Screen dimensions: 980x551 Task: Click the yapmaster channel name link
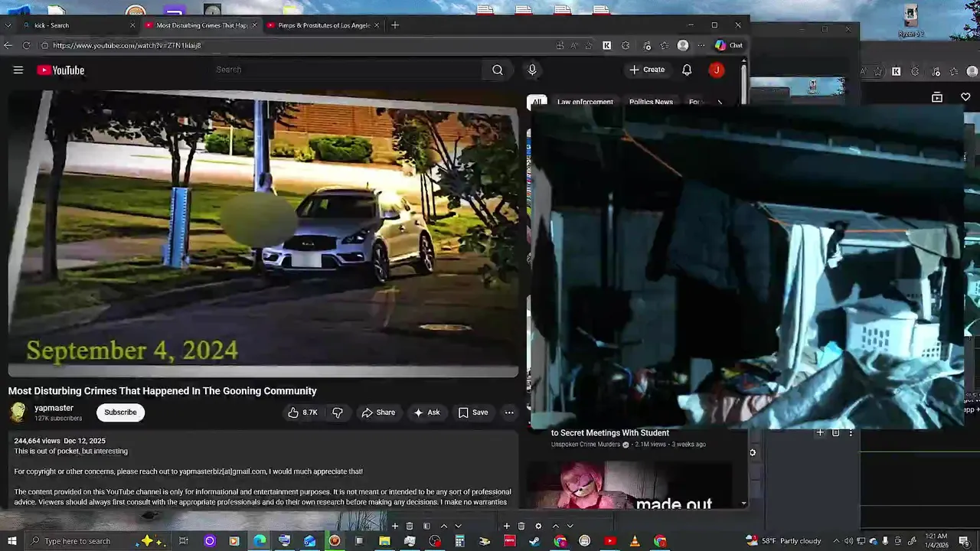[54, 408]
